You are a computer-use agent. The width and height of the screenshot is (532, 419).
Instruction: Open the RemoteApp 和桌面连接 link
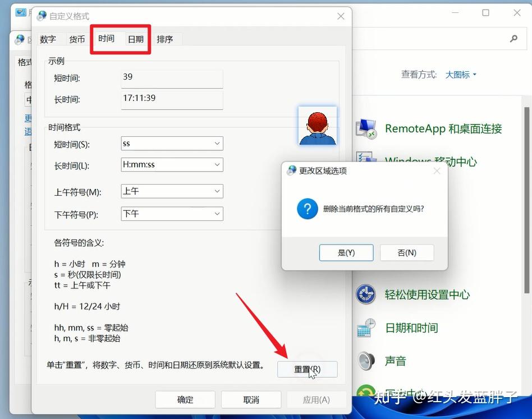pos(443,128)
